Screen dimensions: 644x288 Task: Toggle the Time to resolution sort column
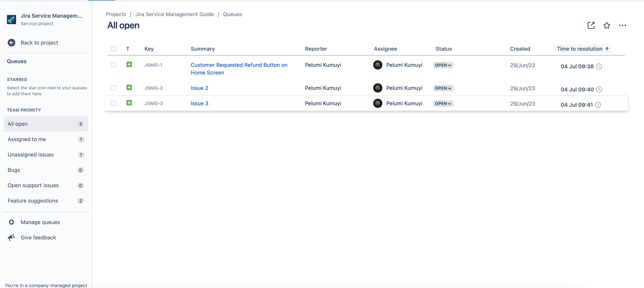pos(582,49)
